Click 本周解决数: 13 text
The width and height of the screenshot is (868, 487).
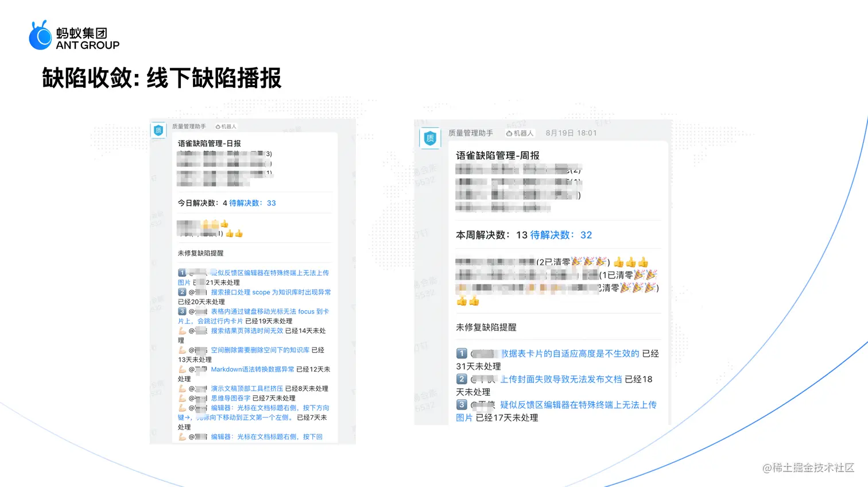coord(491,235)
